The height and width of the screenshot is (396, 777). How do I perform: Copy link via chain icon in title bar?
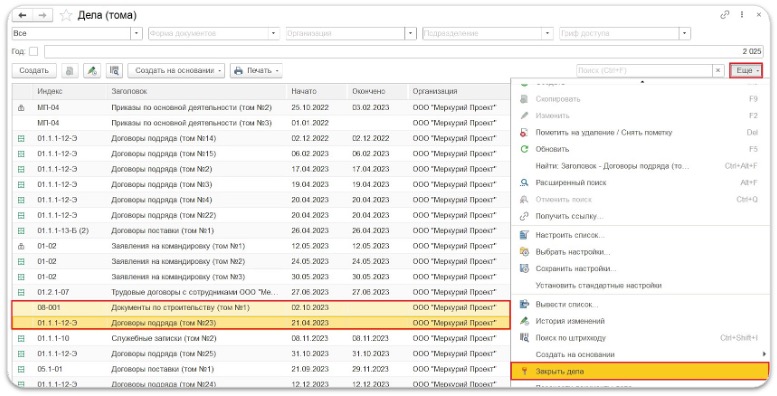click(725, 15)
